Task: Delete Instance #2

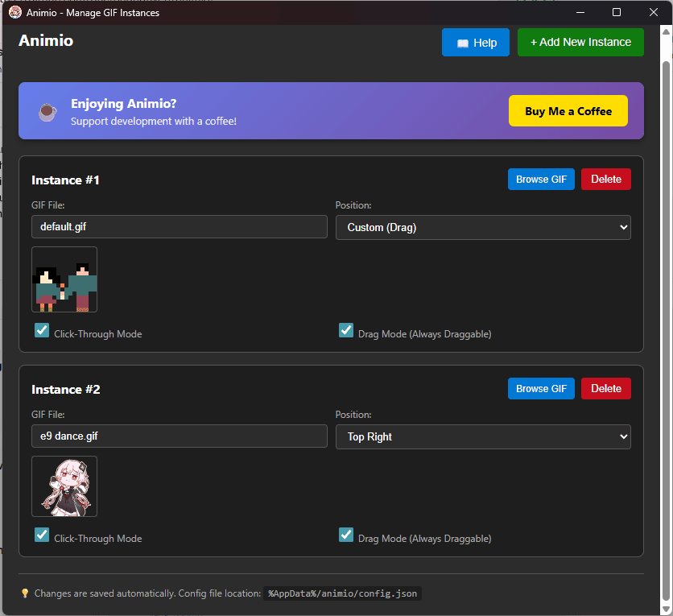Action: pos(605,389)
